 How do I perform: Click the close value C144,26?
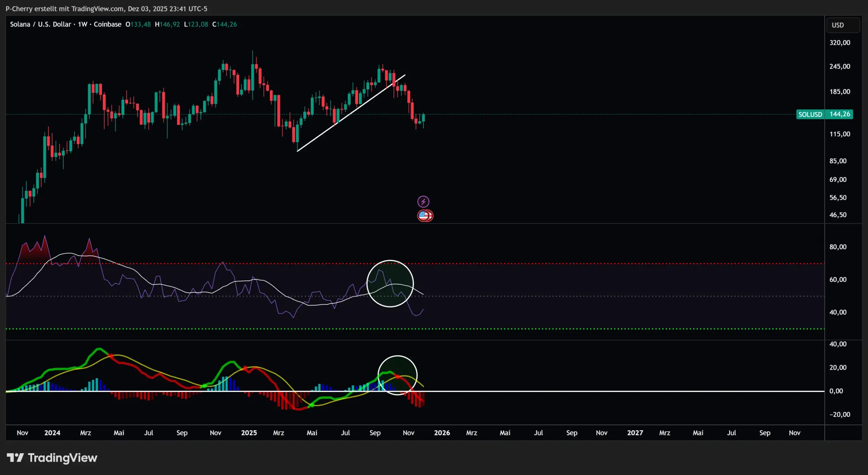click(224, 24)
